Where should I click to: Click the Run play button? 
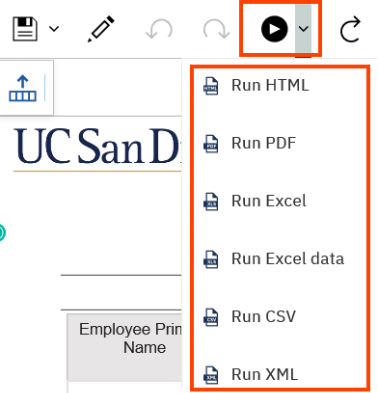coord(274,29)
